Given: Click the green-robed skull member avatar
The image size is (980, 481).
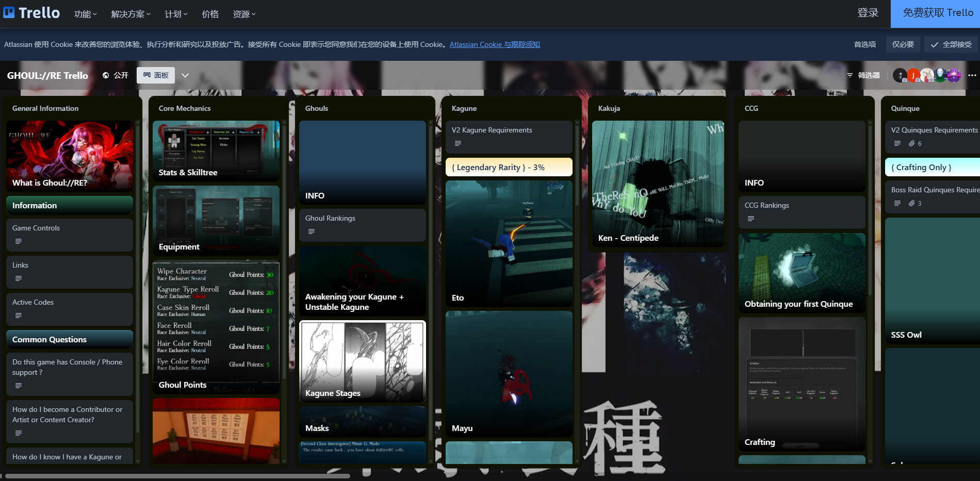Looking at the screenshot, I should point(940,75).
